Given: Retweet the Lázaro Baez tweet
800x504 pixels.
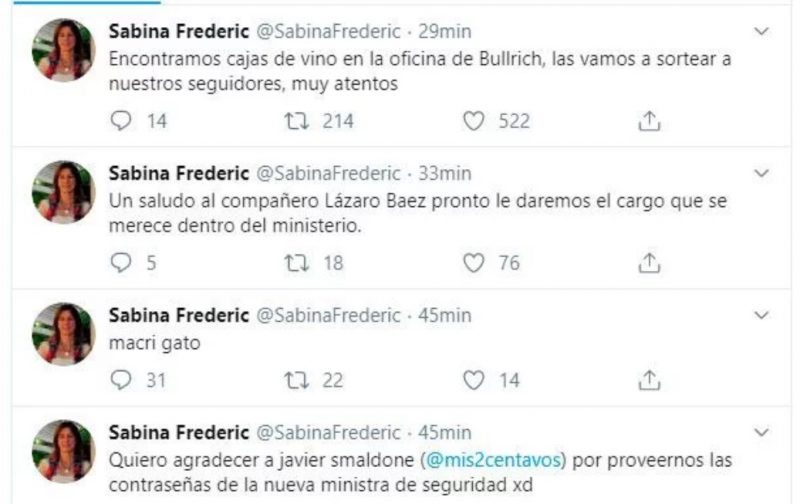Looking at the screenshot, I should (295, 262).
